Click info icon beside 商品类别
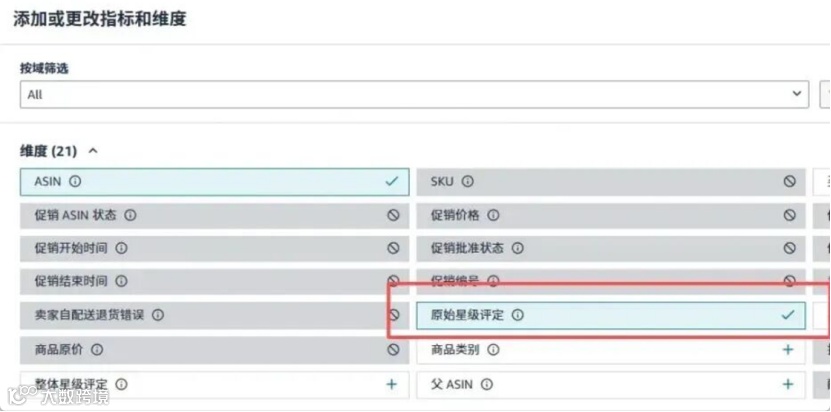The width and height of the screenshot is (831, 412). click(493, 350)
